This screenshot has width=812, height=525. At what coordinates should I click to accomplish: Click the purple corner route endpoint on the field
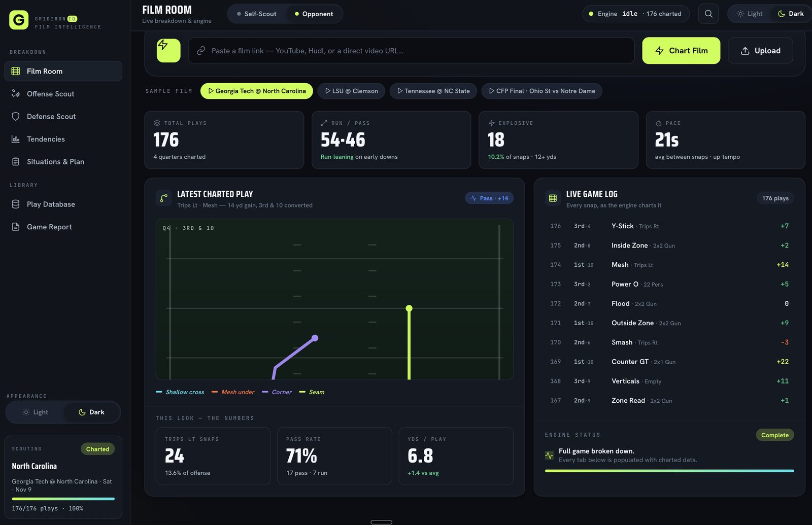coord(315,338)
